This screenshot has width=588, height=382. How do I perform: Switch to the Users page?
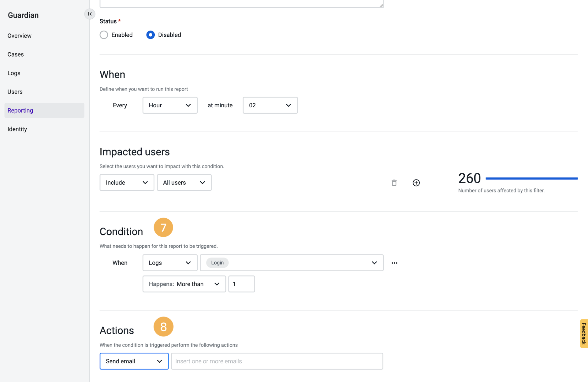[x=15, y=91]
